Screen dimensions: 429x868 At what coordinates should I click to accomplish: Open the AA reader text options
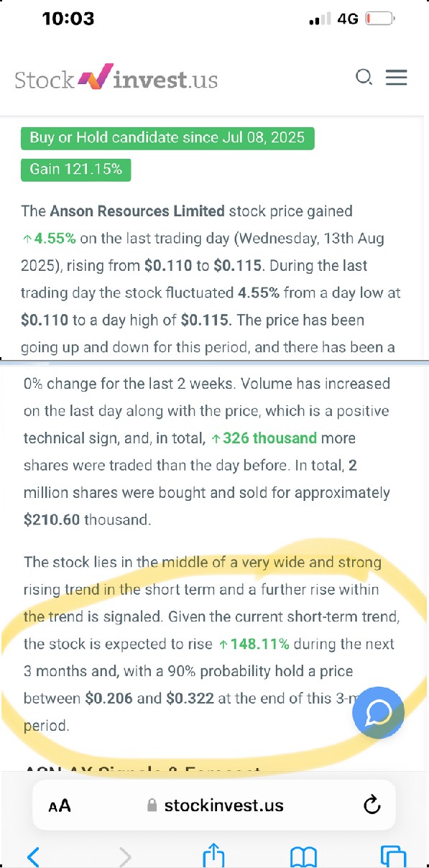click(60, 805)
